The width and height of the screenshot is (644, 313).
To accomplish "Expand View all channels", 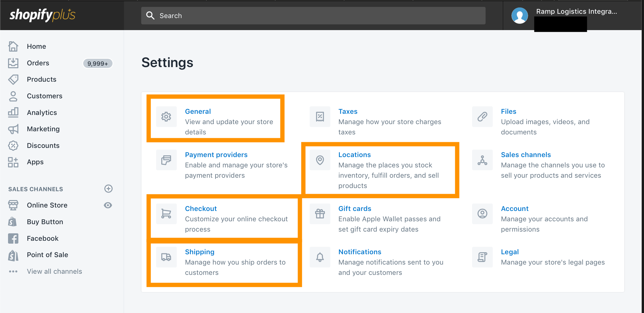I will [x=54, y=271].
